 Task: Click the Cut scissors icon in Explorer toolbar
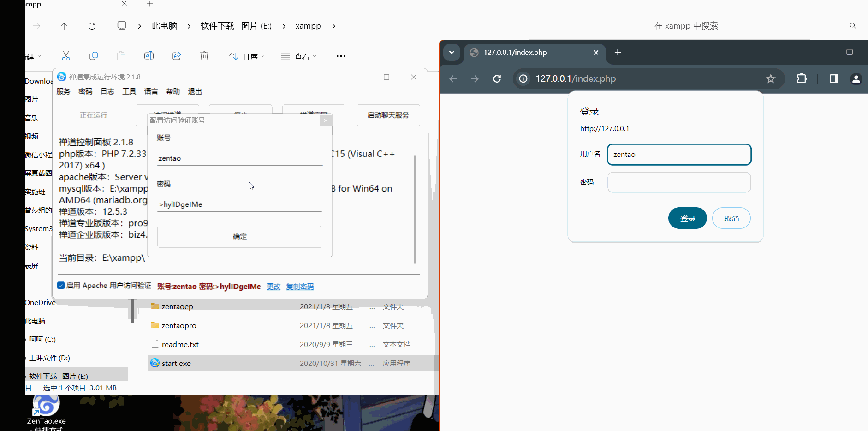point(66,56)
